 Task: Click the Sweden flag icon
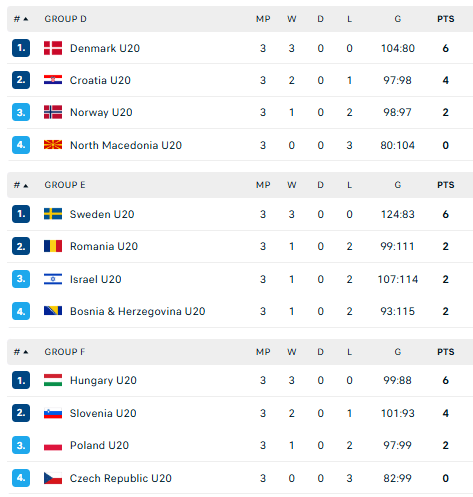tap(53, 214)
